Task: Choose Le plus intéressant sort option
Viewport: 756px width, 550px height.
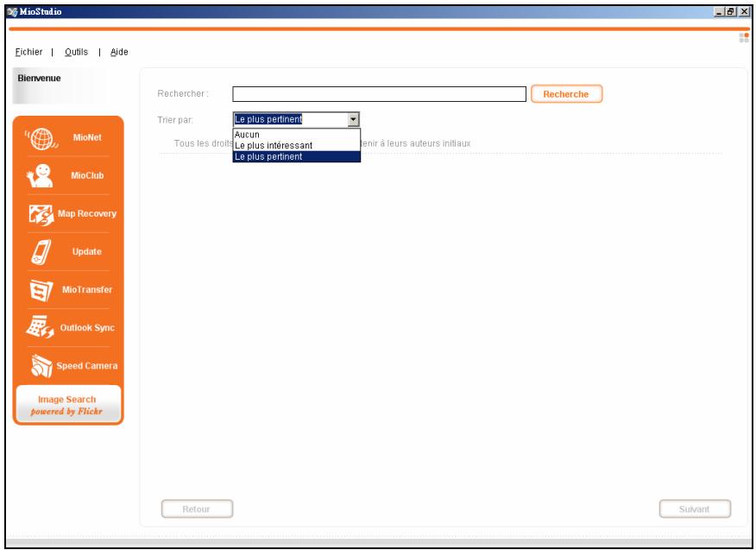Action: click(297, 146)
